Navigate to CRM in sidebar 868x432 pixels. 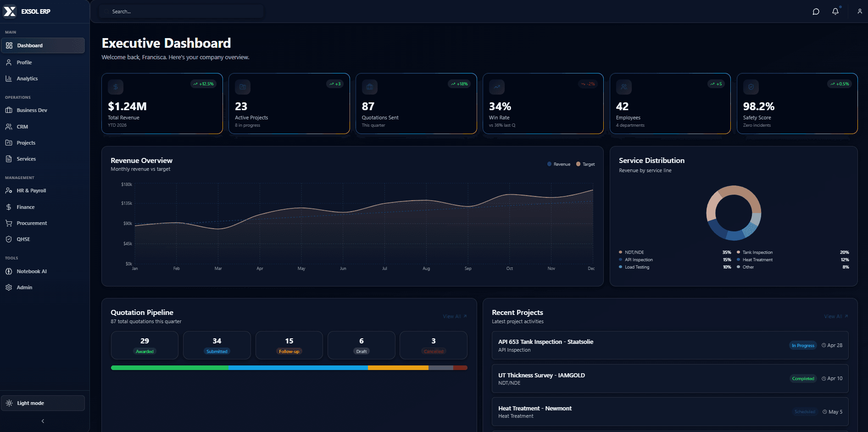point(43,127)
